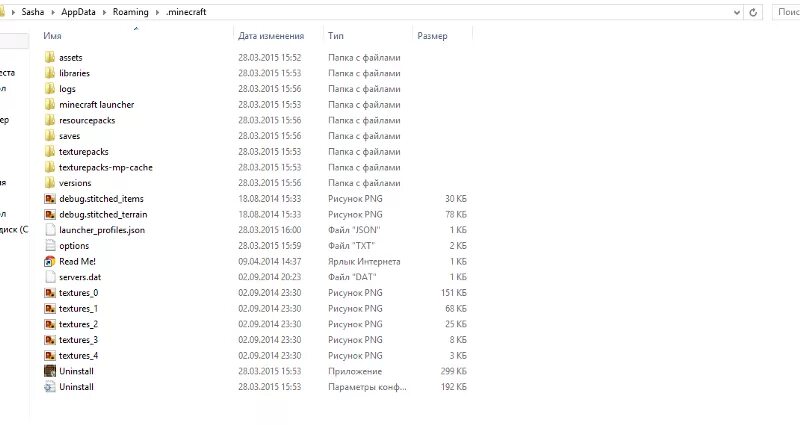Select the textures_4 file name

coord(78,356)
